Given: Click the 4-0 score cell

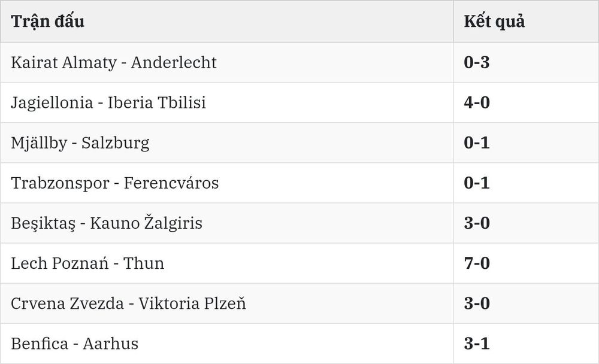Looking at the screenshot, I should [x=477, y=103].
